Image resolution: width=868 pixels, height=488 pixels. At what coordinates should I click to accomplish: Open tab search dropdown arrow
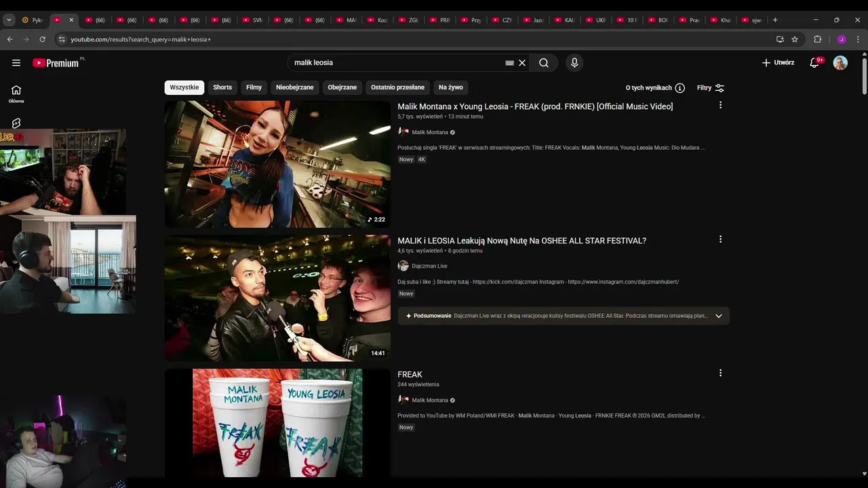[9, 20]
